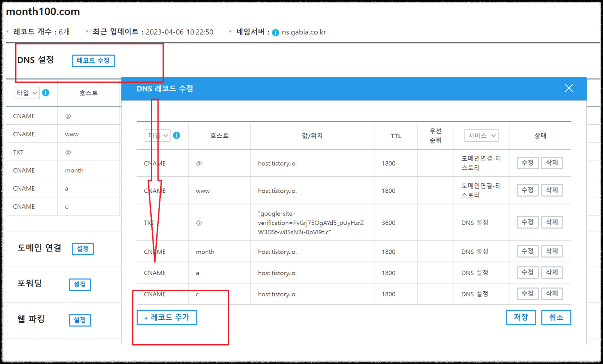Click 수정 for the TXT record
The width and height of the screenshot is (603, 364).
point(527,222)
